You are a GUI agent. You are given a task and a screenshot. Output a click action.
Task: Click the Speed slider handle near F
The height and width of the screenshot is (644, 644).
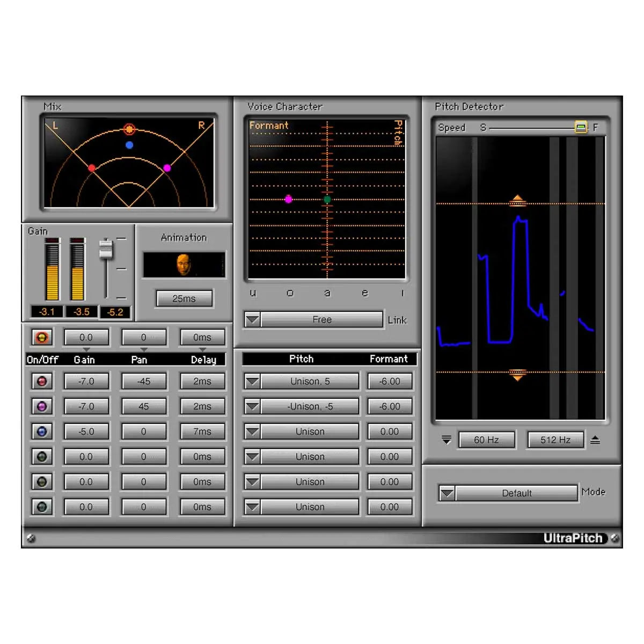pos(581,127)
